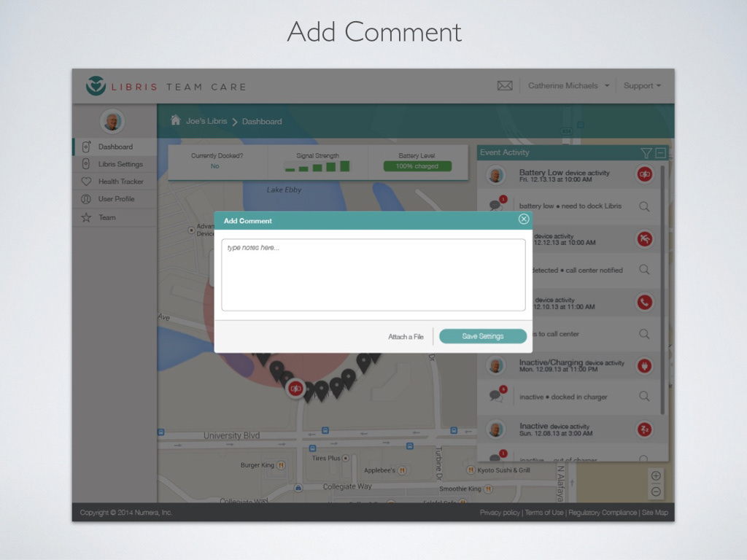The image size is (747, 560).
Task: Click the Burger King map label
Action: 258,465
